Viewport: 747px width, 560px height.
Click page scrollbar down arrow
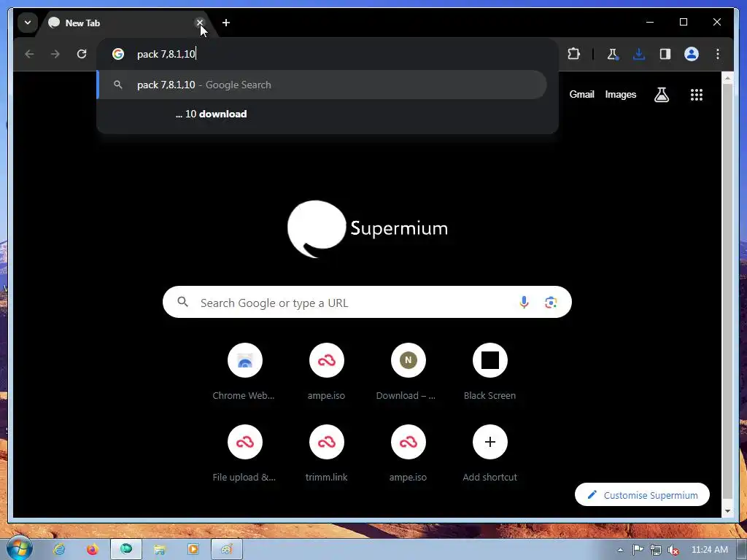point(727,511)
